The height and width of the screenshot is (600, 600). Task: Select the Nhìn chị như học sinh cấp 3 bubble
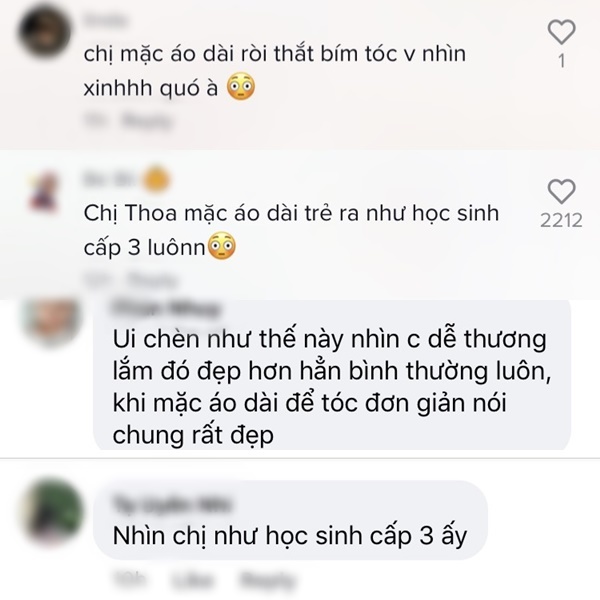290,520
